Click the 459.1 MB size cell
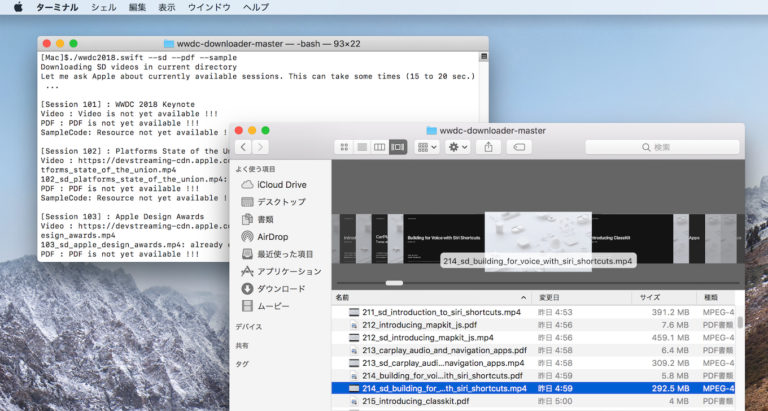The image size is (768, 411). point(670,338)
